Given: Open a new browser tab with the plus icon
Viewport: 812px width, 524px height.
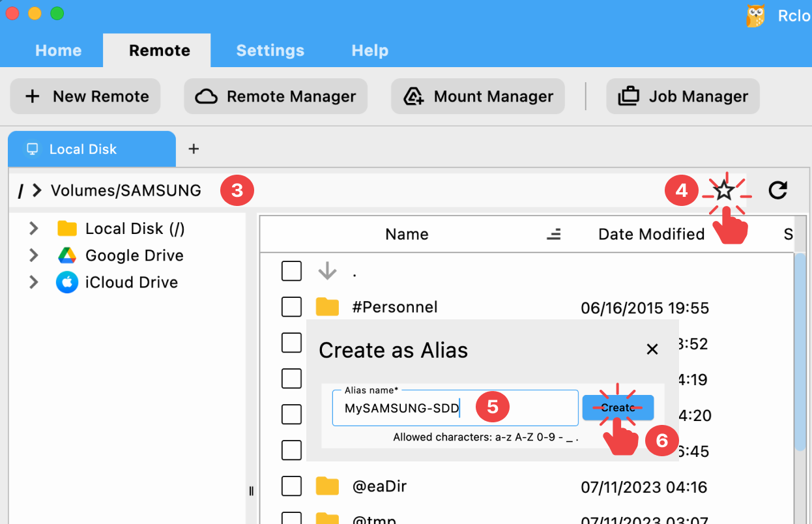Looking at the screenshot, I should coord(194,149).
